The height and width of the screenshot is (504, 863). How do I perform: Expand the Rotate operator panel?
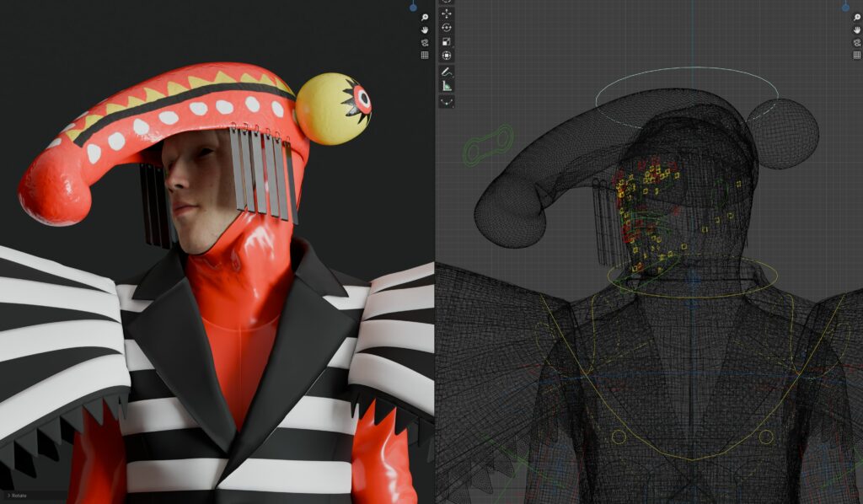point(17,496)
